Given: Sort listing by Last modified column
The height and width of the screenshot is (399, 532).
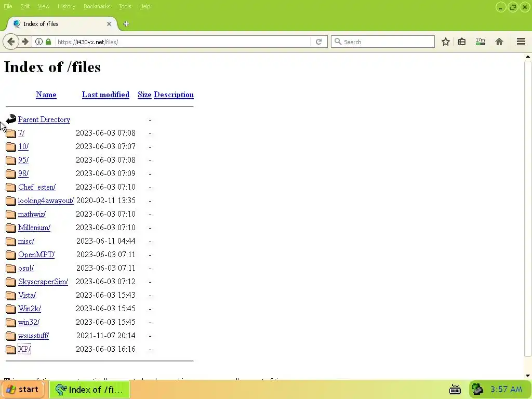Looking at the screenshot, I should (x=105, y=95).
